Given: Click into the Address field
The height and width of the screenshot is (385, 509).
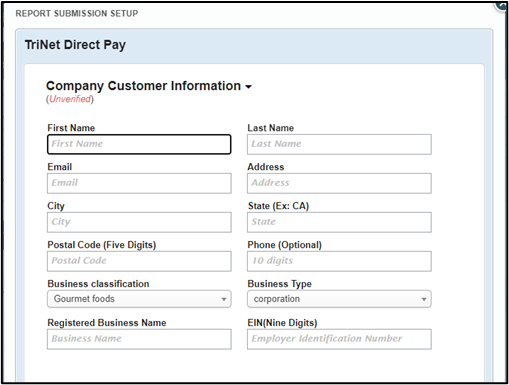Looking at the screenshot, I should 339,183.
